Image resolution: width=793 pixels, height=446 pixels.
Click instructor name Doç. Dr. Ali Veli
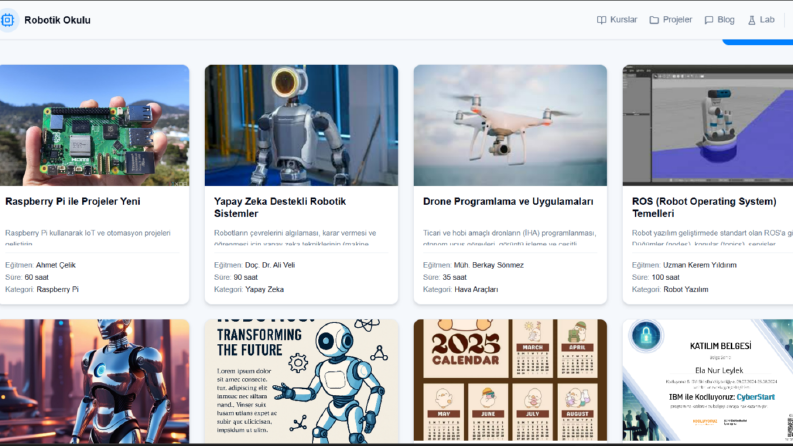tap(270, 265)
